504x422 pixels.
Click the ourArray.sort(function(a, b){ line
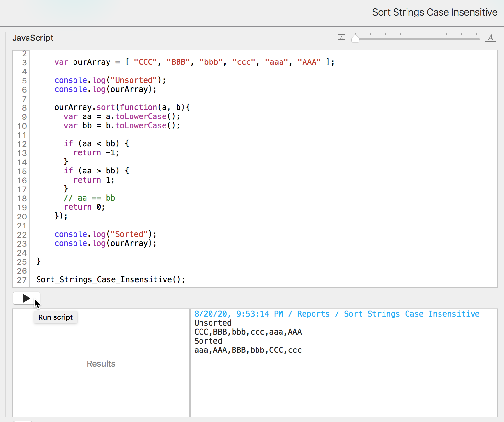(122, 107)
